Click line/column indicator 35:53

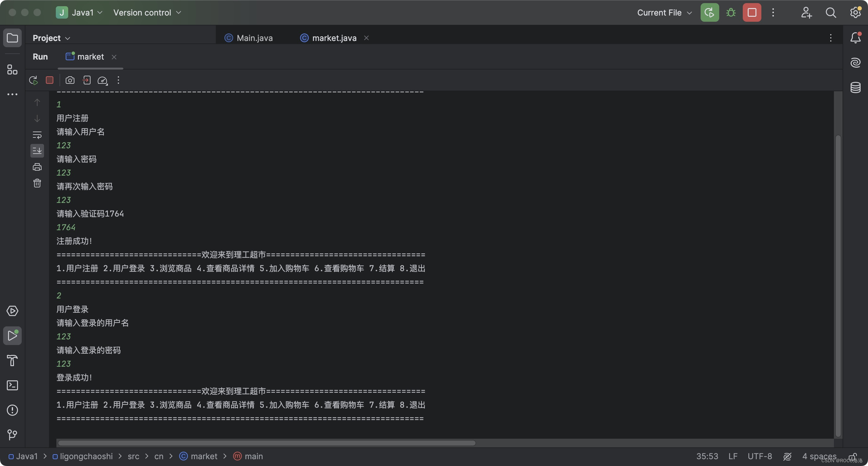[707, 456]
